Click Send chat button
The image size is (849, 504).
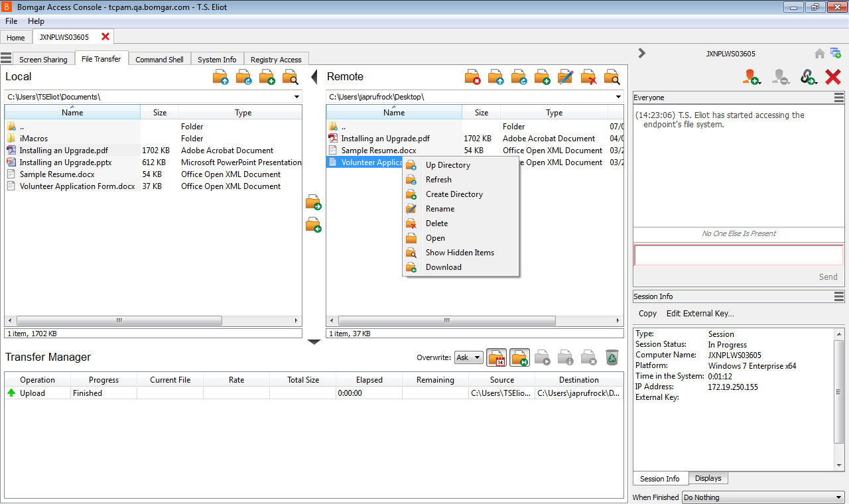click(x=828, y=277)
